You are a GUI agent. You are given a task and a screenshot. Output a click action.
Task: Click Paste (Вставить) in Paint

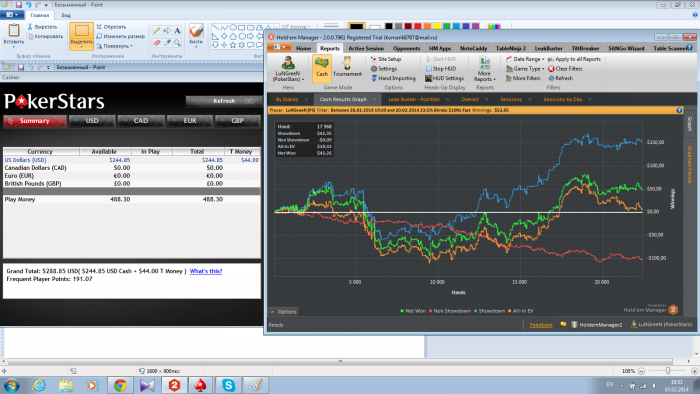pos(14,35)
